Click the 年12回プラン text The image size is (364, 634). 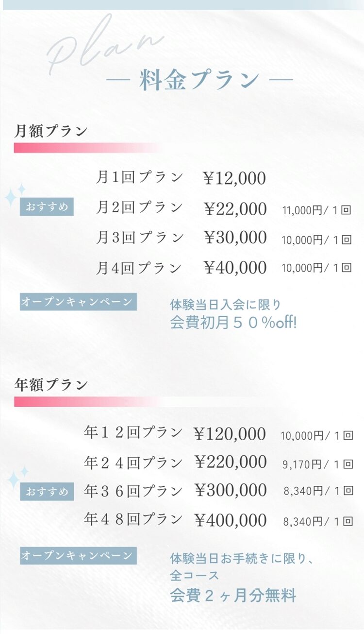(x=133, y=432)
